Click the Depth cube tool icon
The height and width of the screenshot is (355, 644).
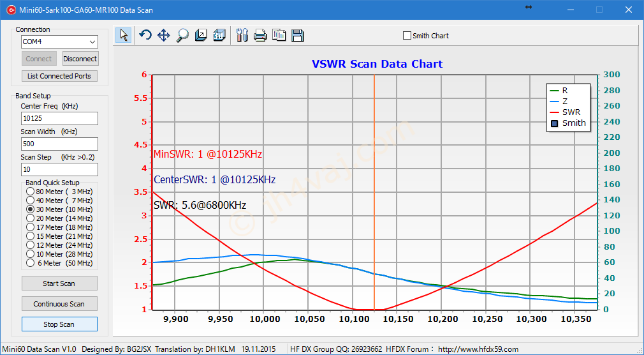[201, 35]
